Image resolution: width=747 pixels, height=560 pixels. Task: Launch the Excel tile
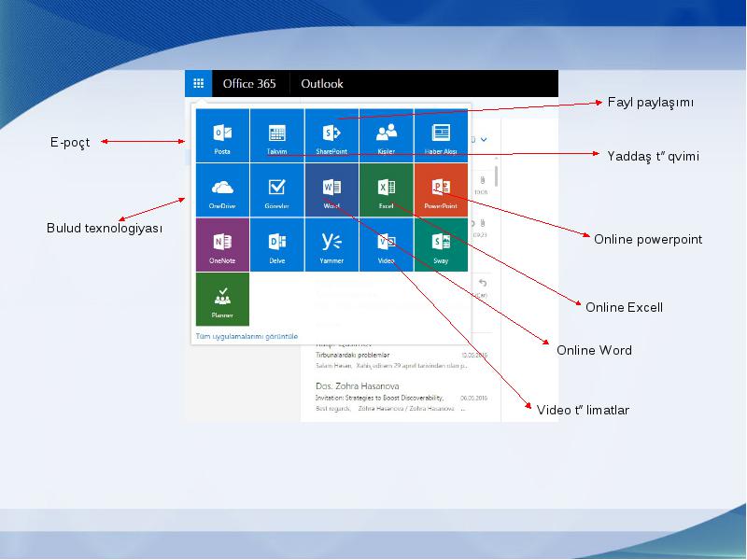pos(387,190)
